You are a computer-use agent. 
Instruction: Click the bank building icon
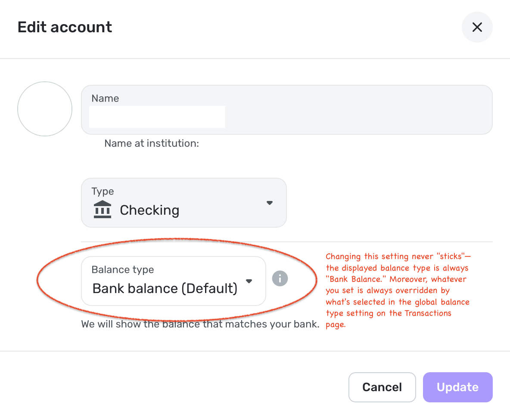pyautogui.click(x=102, y=210)
